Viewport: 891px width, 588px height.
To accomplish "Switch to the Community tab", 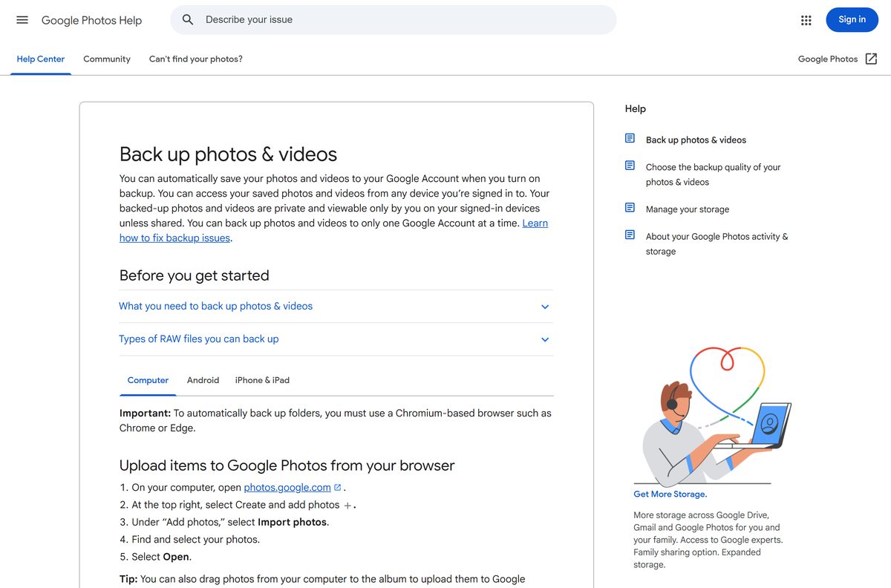I will pyautogui.click(x=107, y=59).
